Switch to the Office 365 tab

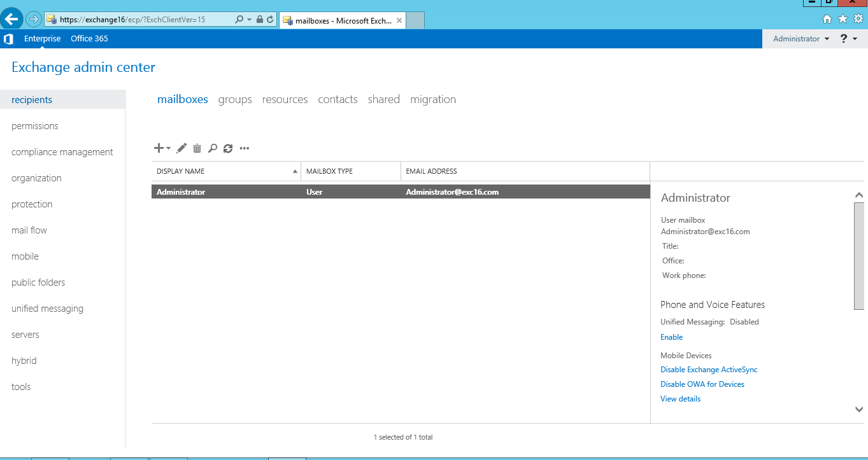(89, 39)
